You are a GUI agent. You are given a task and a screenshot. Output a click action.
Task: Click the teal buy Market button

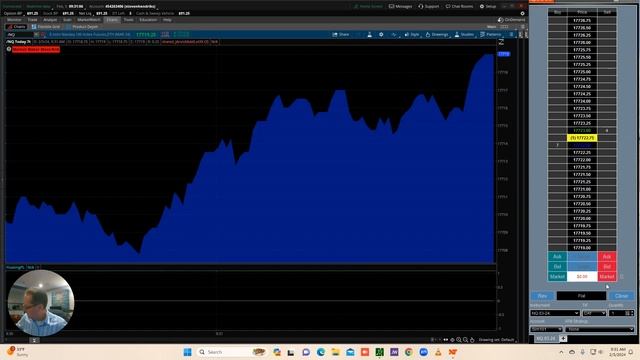557,277
